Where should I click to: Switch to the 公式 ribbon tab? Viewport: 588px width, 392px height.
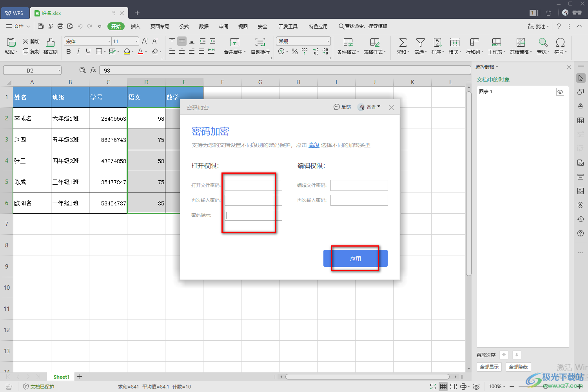coord(184,26)
